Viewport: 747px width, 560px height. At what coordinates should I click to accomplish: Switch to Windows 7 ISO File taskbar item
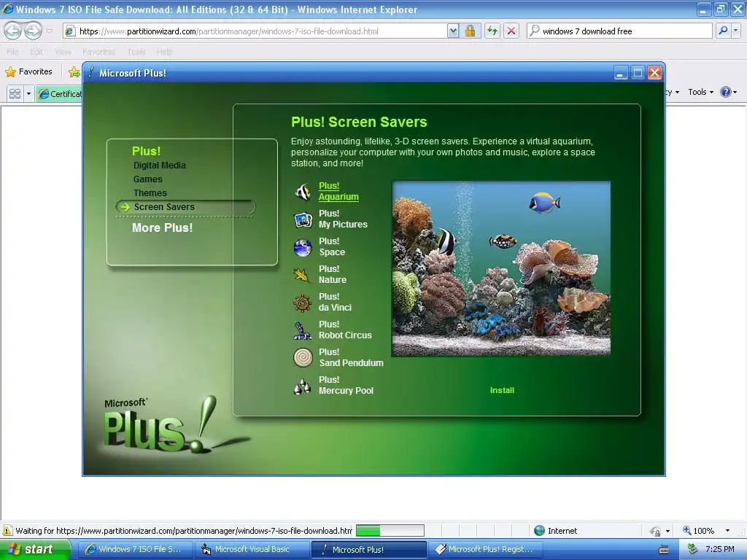coord(135,549)
